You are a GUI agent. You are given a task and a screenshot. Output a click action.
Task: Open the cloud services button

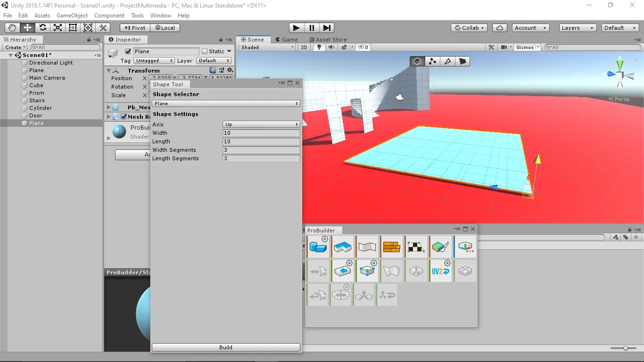coord(500,28)
